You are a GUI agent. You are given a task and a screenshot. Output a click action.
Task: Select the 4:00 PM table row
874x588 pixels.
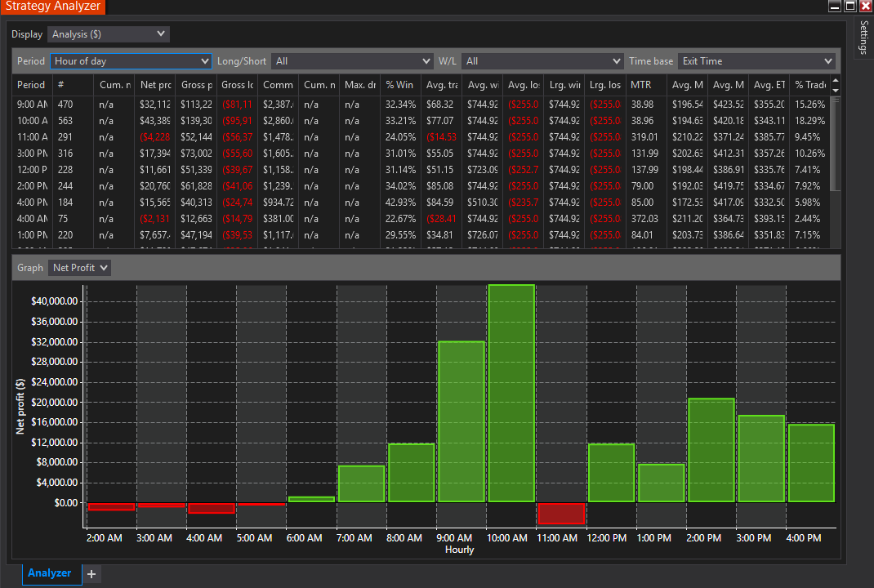coord(421,203)
